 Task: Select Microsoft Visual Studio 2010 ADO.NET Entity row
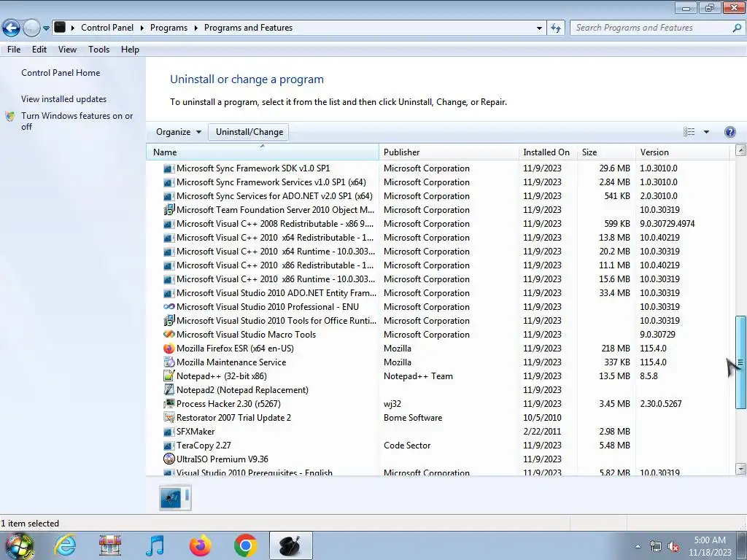click(438, 293)
